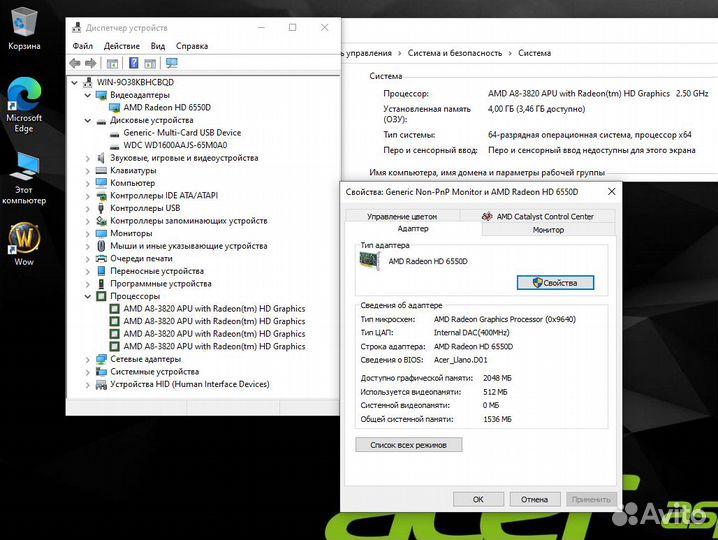Click the Back arrow in Device Manager toolbar
Viewport: 718px width, 540px height.
75,63
